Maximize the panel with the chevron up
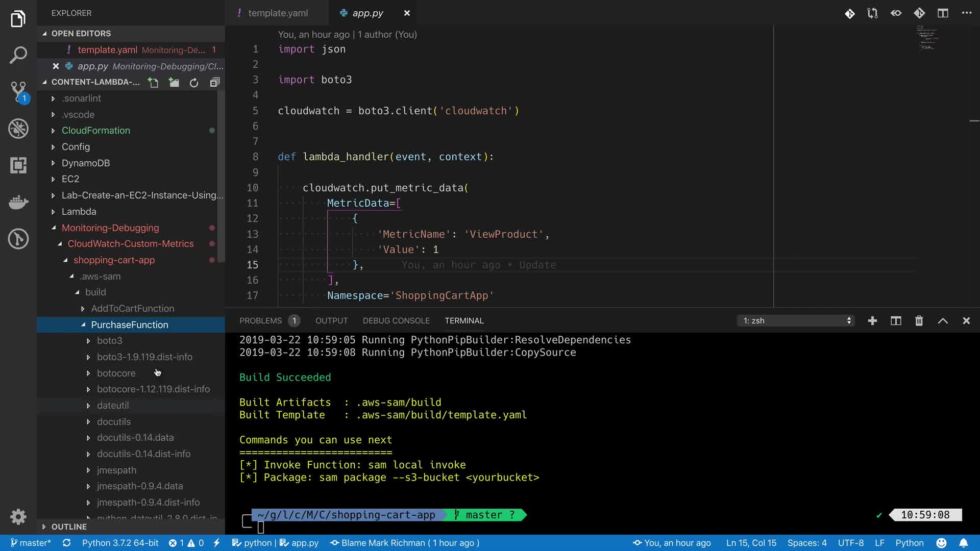This screenshot has height=551, width=980. [x=943, y=320]
